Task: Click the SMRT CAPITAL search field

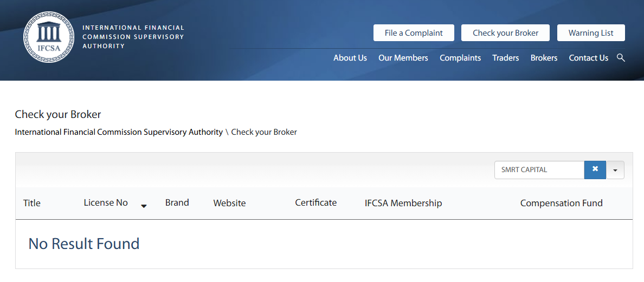Action: (539, 170)
